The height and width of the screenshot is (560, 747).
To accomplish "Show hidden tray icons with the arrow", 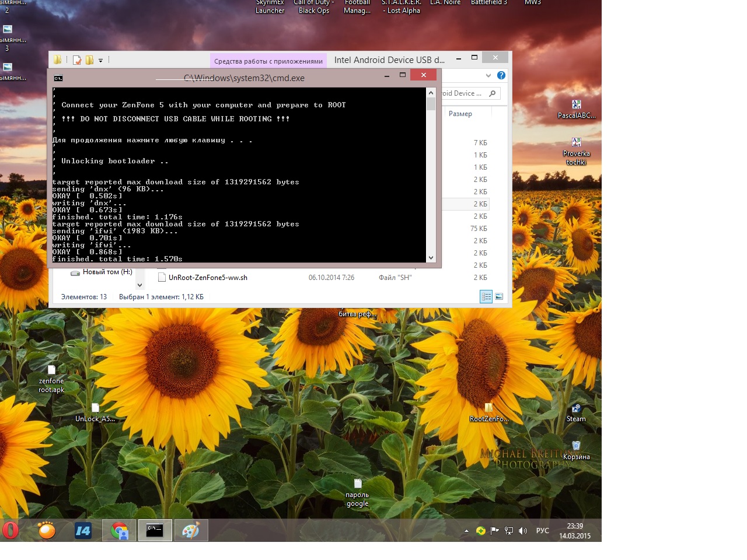I will tap(466, 531).
